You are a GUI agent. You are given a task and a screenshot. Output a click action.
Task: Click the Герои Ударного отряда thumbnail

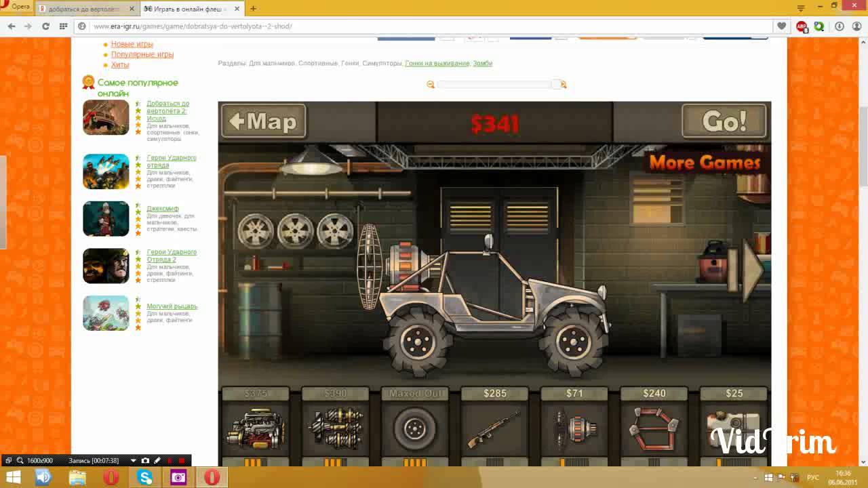[x=106, y=171]
